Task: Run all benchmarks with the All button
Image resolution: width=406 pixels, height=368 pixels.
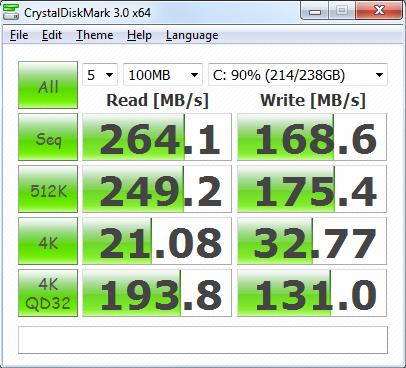Action: [x=48, y=85]
